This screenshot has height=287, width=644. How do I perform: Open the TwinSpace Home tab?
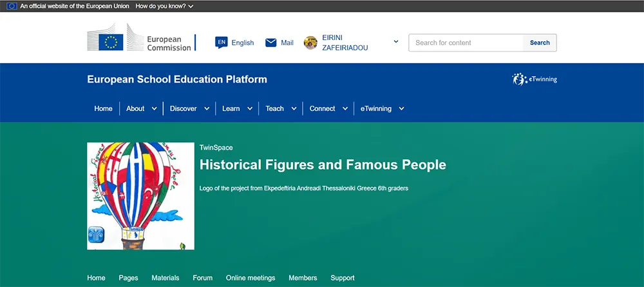[96, 278]
